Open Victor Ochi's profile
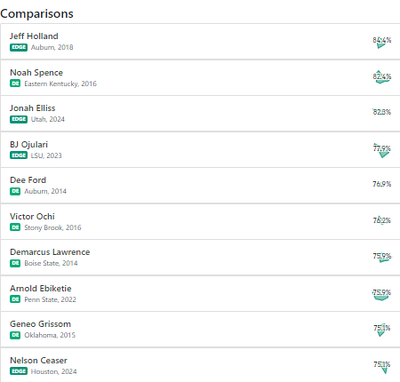This screenshot has width=400, height=382. pyautogui.click(x=200, y=222)
